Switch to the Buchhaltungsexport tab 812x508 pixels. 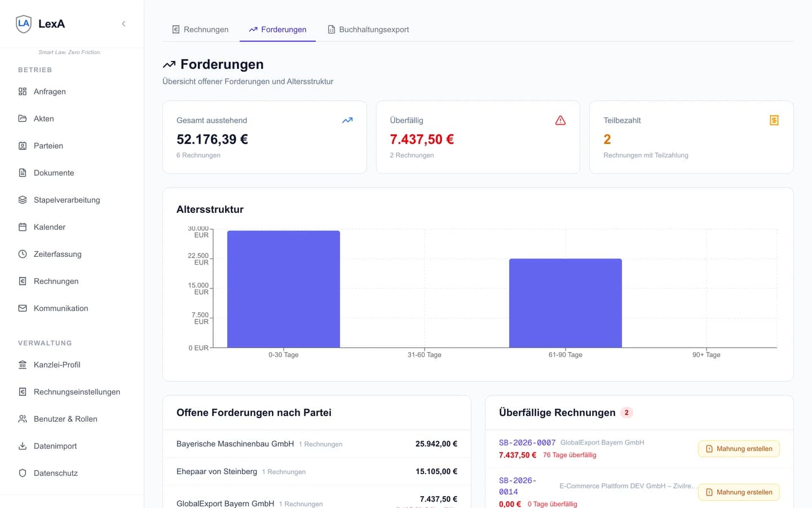click(368, 29)
